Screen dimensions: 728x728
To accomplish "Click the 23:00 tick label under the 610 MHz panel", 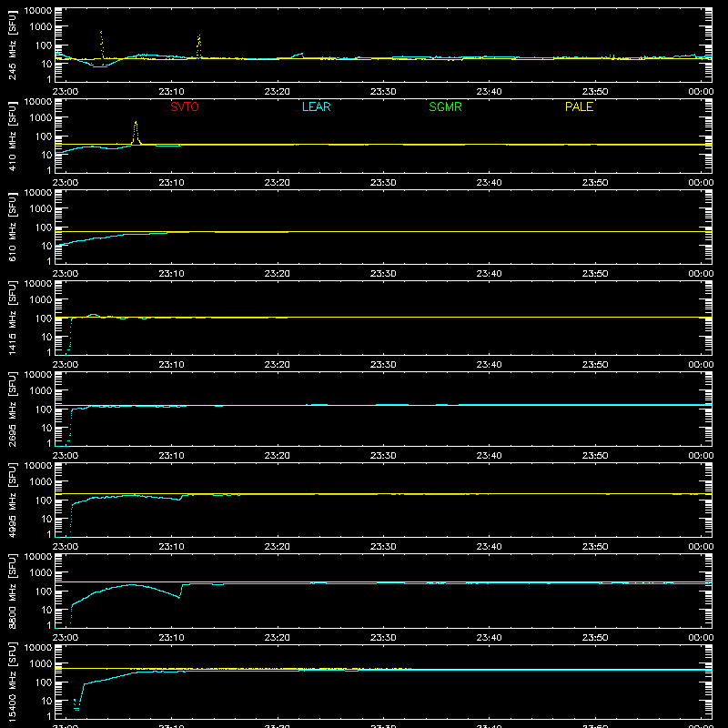I will click(x=65, y=274).
